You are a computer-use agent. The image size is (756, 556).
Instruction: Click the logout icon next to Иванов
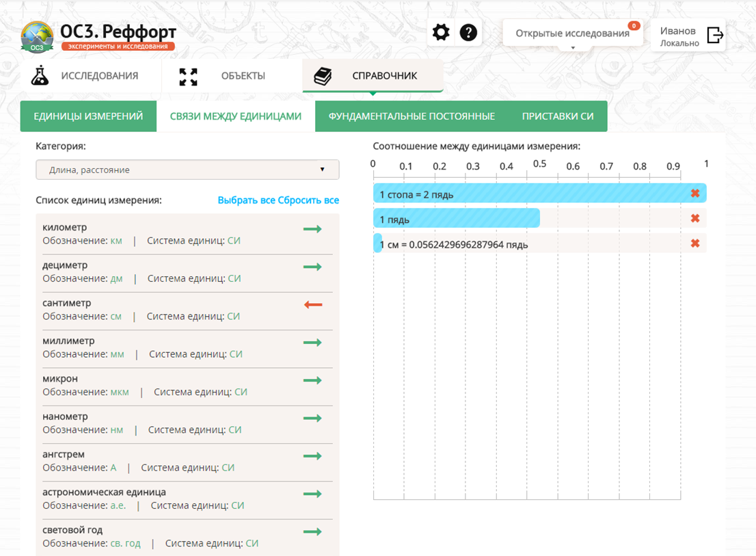coord(715,35)
